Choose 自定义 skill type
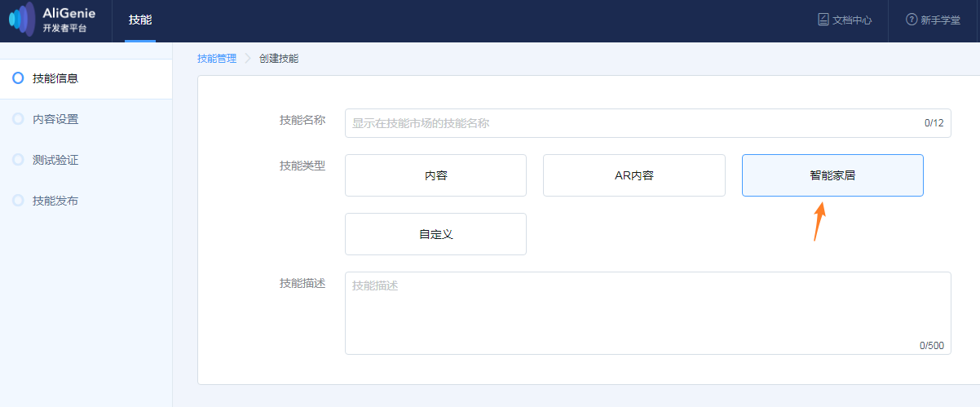Image resolution: width=980 pixels, height=407 pixels. (435, 234)
